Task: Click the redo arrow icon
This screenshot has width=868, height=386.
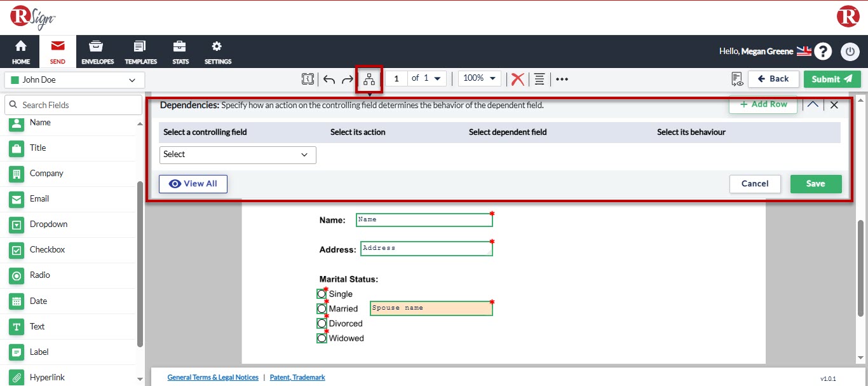Action: pos(348,79)
